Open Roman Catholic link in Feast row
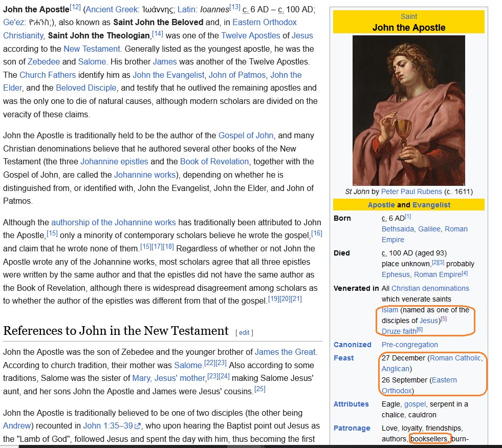This screenshot has width=502, height=448. coord(455,358)
